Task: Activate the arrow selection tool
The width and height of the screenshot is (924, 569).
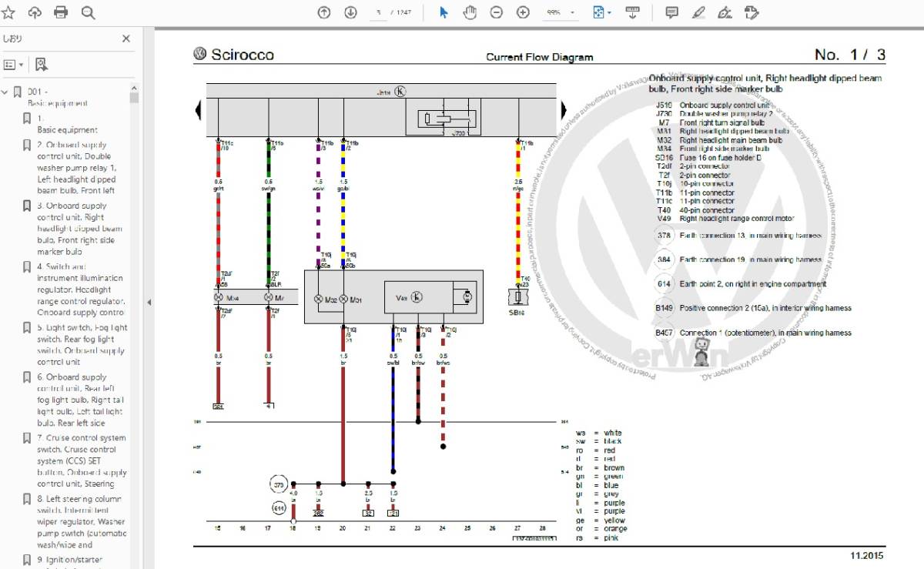Action: 444,12
